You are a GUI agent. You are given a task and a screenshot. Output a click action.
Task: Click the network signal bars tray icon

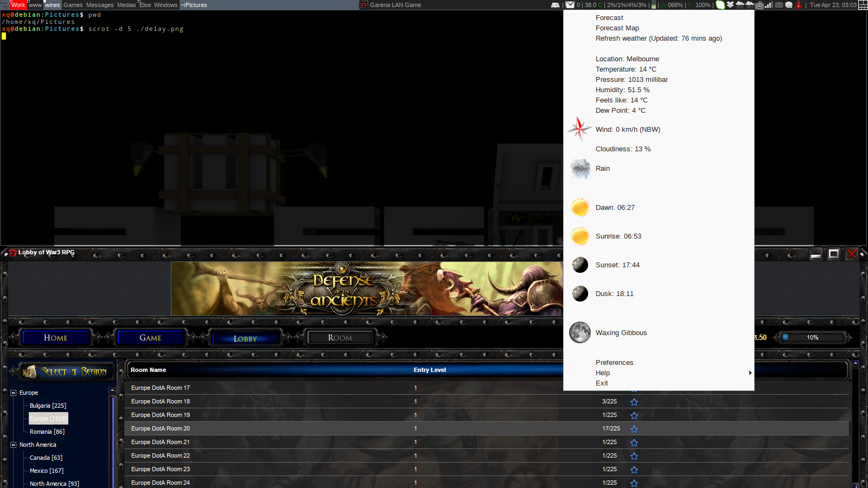point(769,5)
